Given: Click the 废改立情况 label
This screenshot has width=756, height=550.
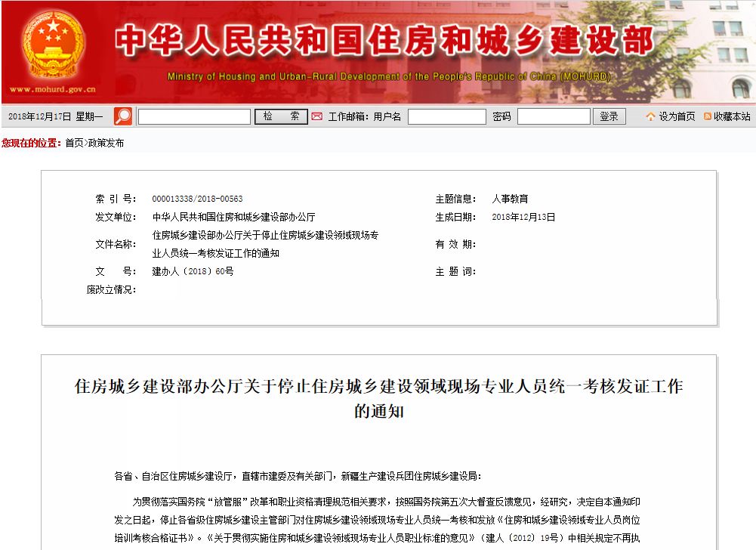Looking at the screenshot, I should click(111, 289).
